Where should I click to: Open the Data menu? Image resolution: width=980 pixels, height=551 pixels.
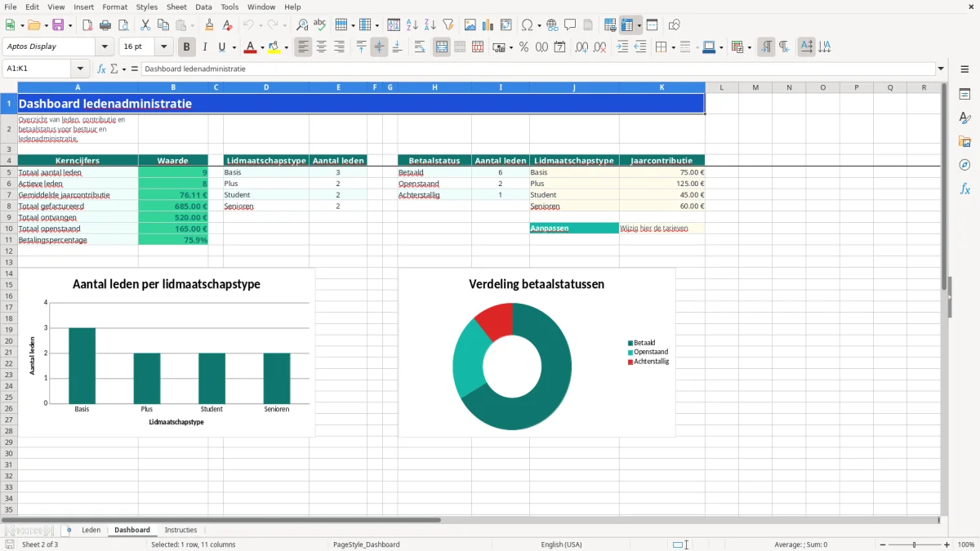203,7
